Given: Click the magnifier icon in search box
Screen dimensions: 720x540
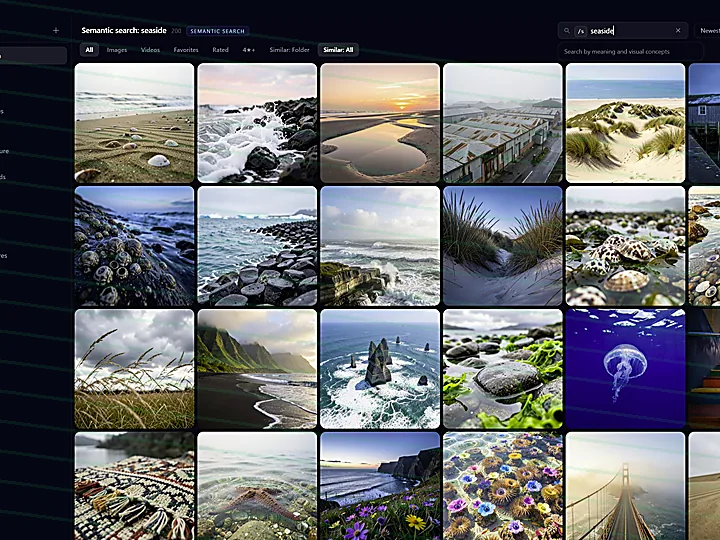Looking at the screenshot, I should click(567, 31).
